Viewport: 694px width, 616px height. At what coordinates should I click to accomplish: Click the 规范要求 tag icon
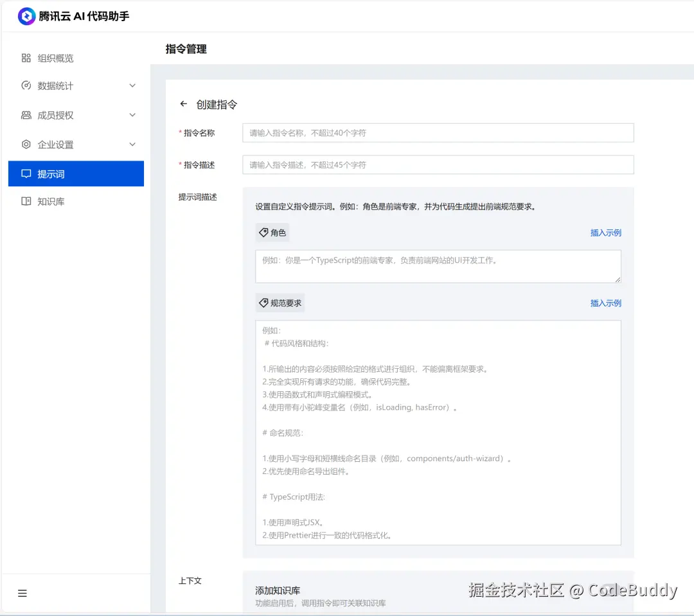[x=265, y=303]
